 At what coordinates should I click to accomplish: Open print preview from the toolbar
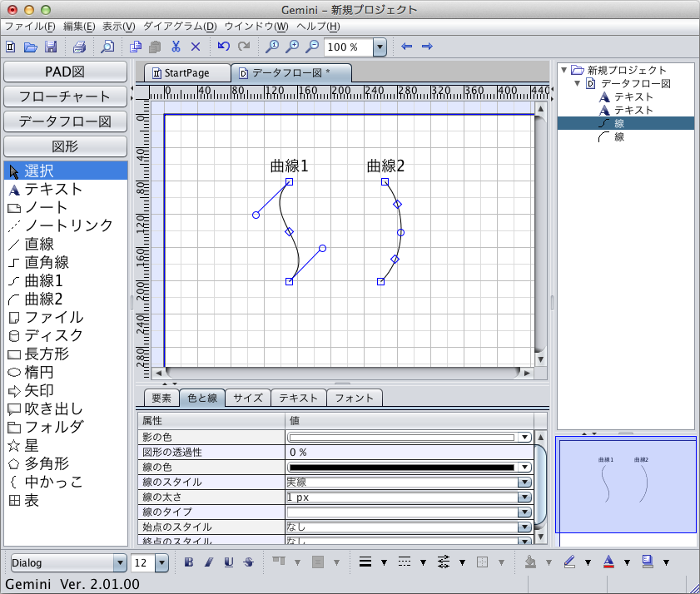click(107, 47)
